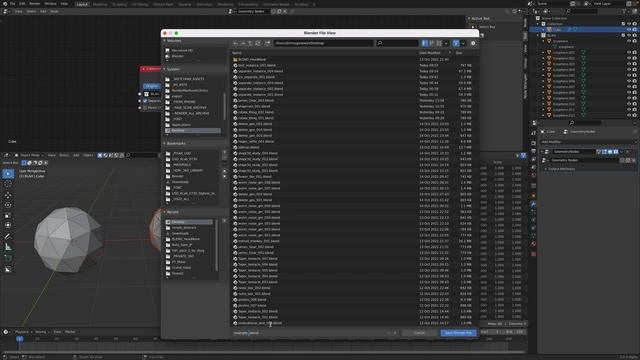
Task: Sort files by Size column
Action: pyautogui.click(x=459, y=53)
